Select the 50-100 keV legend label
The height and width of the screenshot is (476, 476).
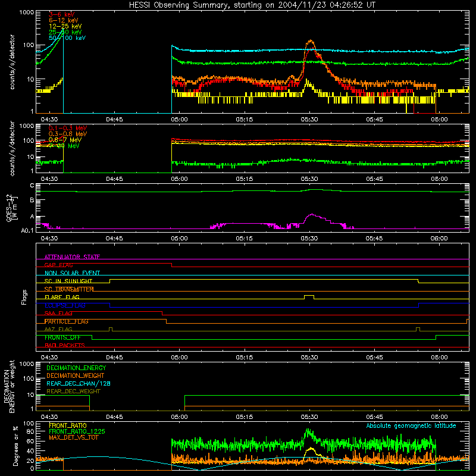point(67,38)
